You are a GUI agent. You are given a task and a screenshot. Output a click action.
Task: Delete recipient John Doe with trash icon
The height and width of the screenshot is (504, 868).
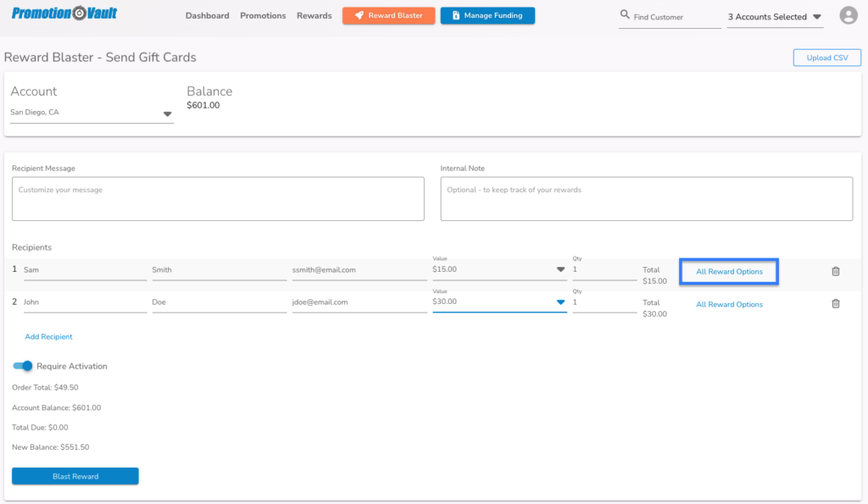[835, 304]
